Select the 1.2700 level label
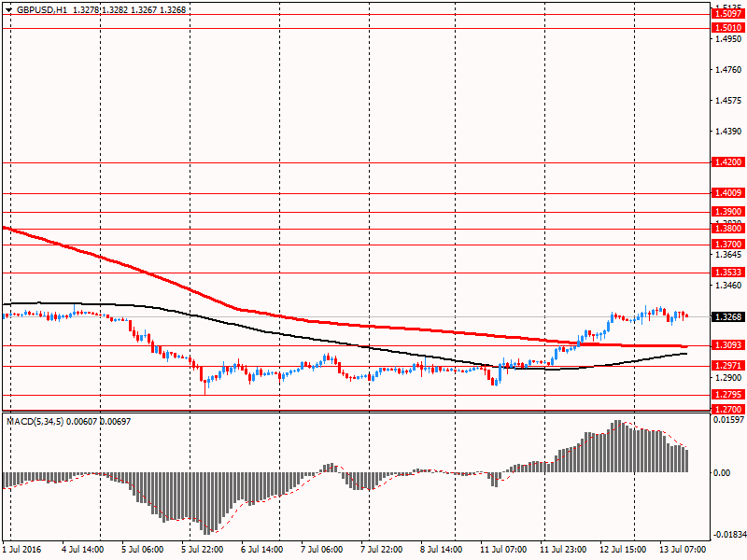The image size is (747, 560). pyautogui.click(x=728, y=409)
